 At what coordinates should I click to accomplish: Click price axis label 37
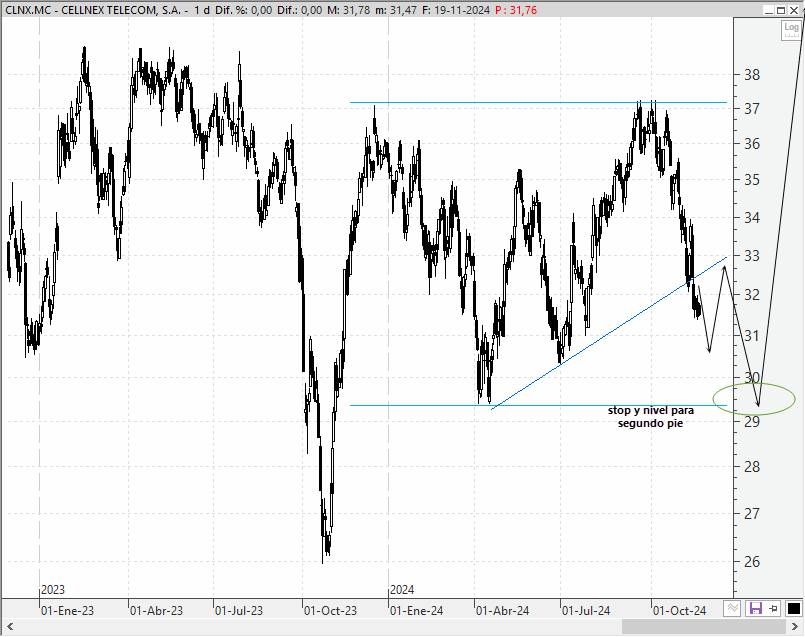752,109
